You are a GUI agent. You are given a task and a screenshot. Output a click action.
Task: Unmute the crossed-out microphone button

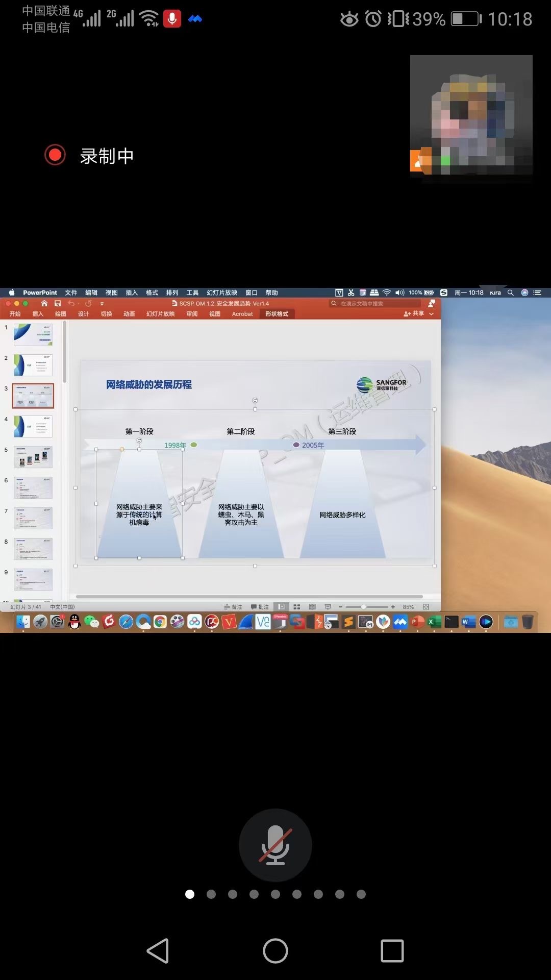click(x=275, y=845)
